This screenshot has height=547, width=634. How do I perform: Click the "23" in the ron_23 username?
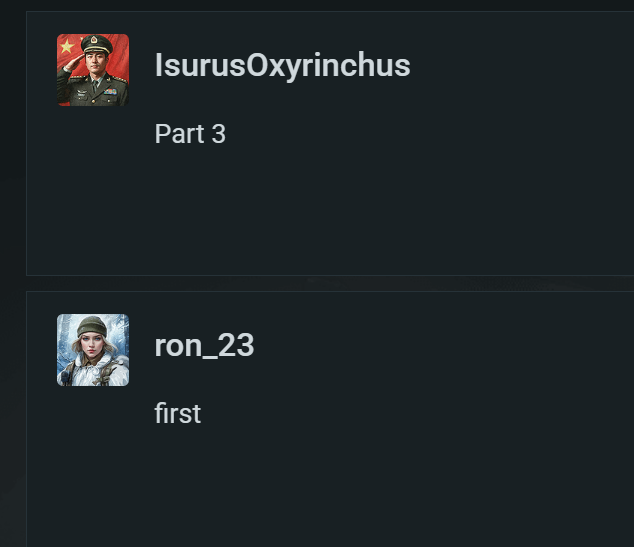click(x=238, y=346)
